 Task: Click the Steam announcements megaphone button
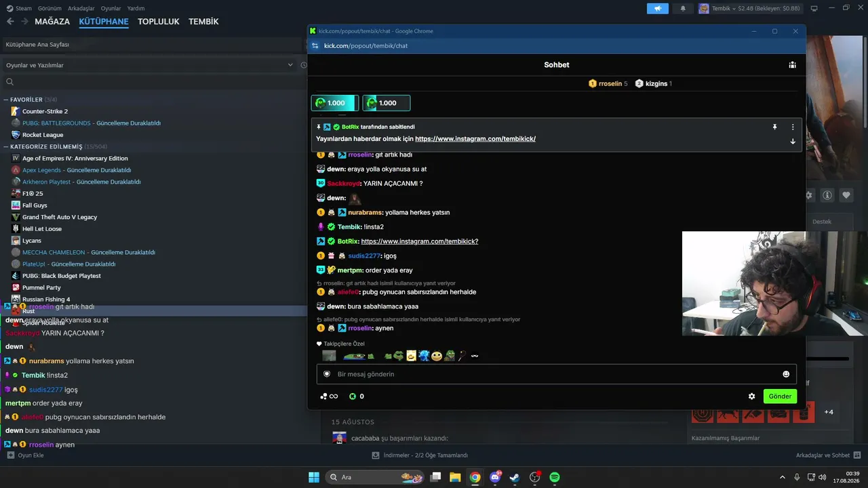pos(657,8)
